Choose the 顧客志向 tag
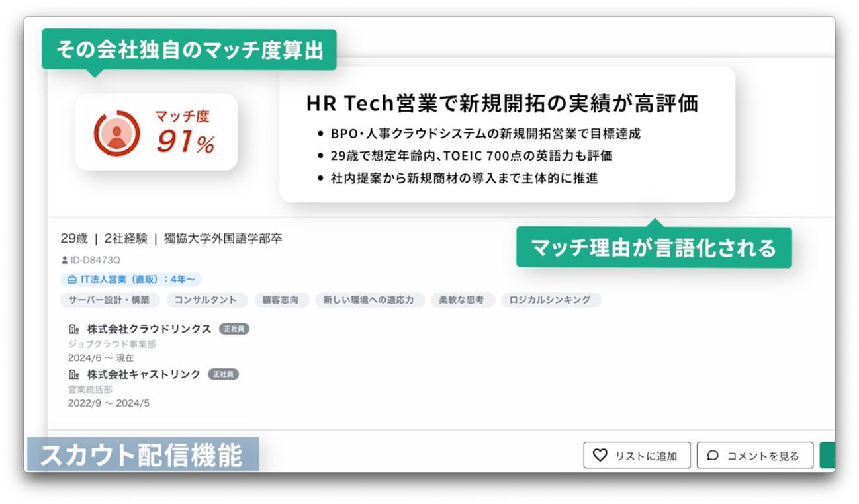This screenshot has height=504, width=859. point(281,300)
